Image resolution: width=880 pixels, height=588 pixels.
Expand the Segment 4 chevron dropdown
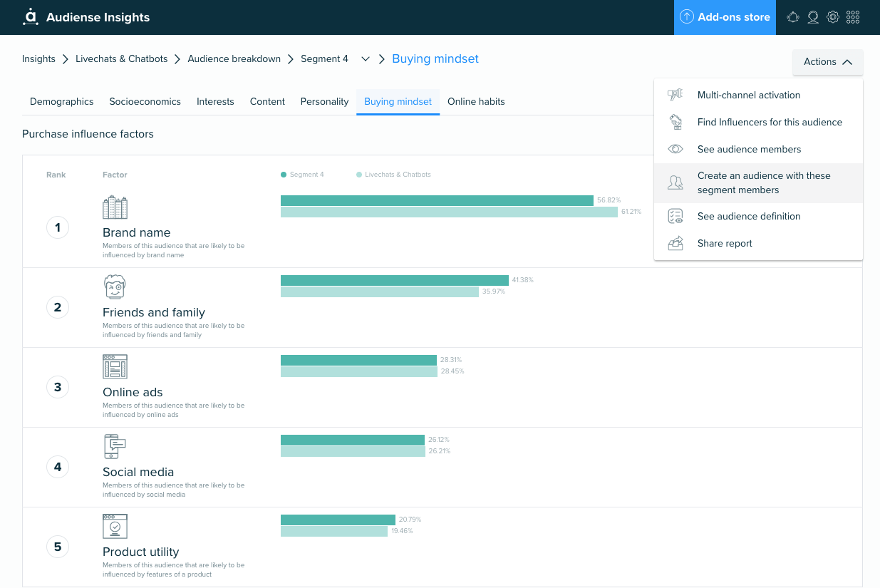tap(366, 59)
